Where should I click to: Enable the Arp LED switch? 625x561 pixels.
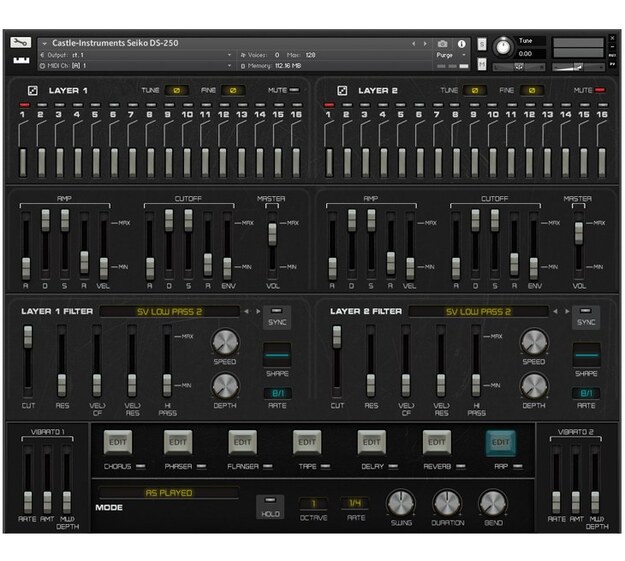click(x=518, y=466)
